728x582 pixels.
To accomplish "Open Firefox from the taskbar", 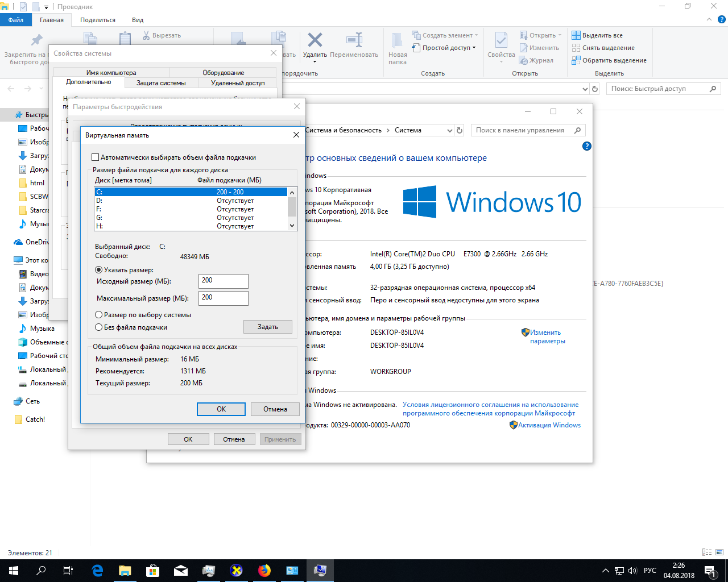I will (x=264, y=571).
